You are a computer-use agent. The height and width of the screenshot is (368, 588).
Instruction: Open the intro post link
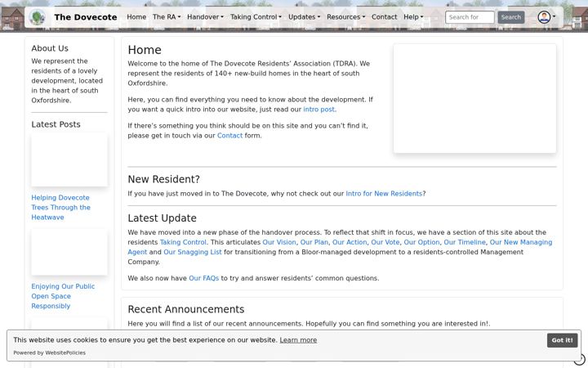click(318, 110)
